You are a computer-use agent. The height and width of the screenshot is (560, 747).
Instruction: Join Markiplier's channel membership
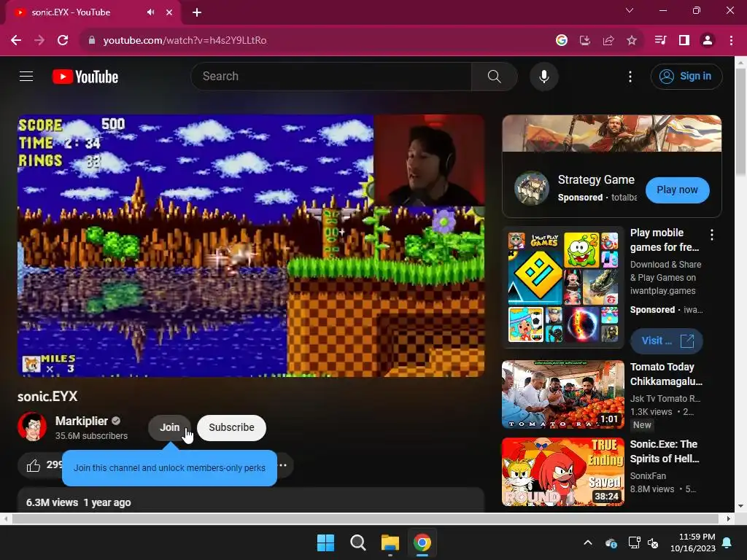[169, 427]
